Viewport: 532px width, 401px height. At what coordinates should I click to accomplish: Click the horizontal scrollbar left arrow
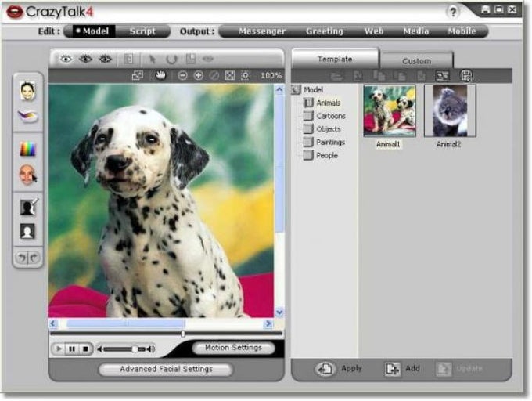click(53, 323)
